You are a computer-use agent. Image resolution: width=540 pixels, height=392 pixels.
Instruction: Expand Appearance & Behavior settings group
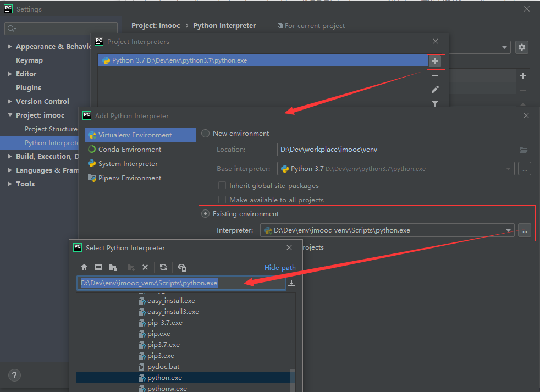coord(10,47)
